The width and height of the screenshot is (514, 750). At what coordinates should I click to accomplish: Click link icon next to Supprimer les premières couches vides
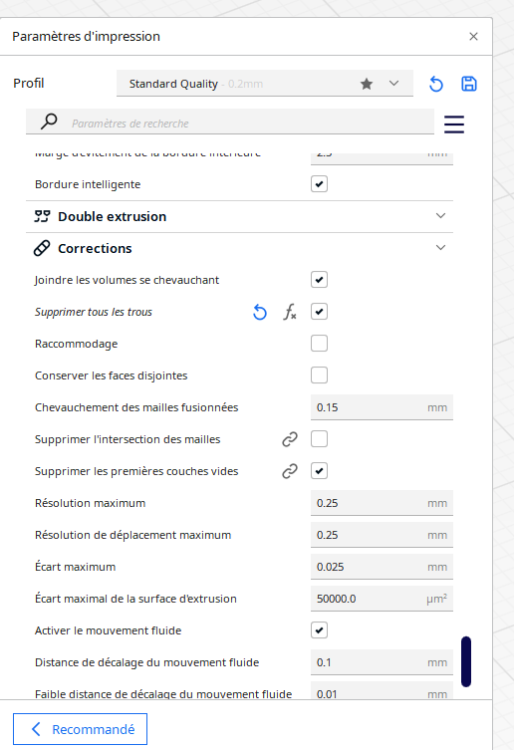point(290,471)
